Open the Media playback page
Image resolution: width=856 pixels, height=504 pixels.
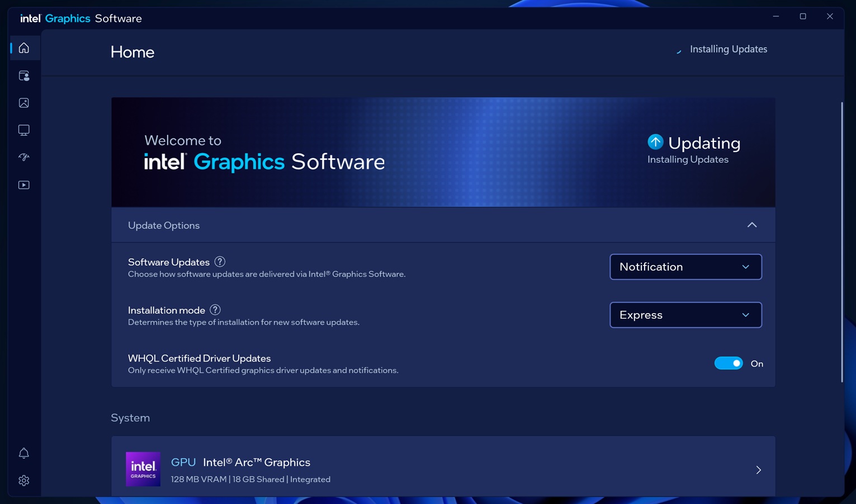pos(24,185)
